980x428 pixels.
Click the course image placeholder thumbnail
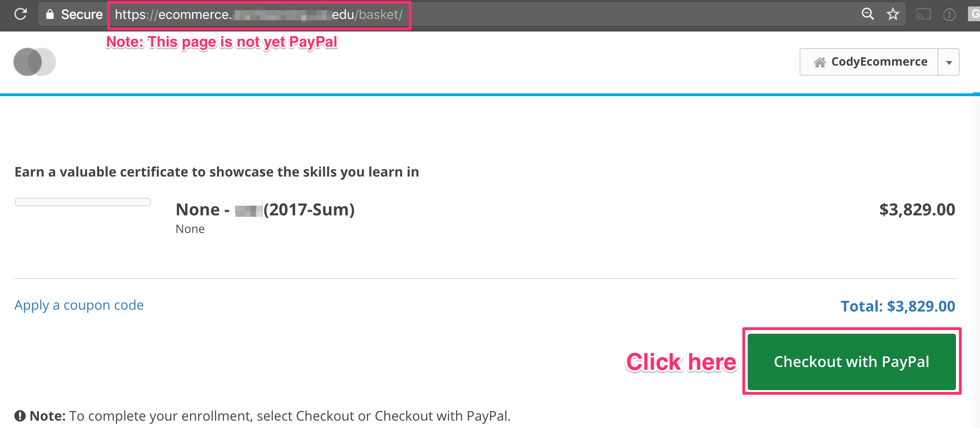[83, 202]
